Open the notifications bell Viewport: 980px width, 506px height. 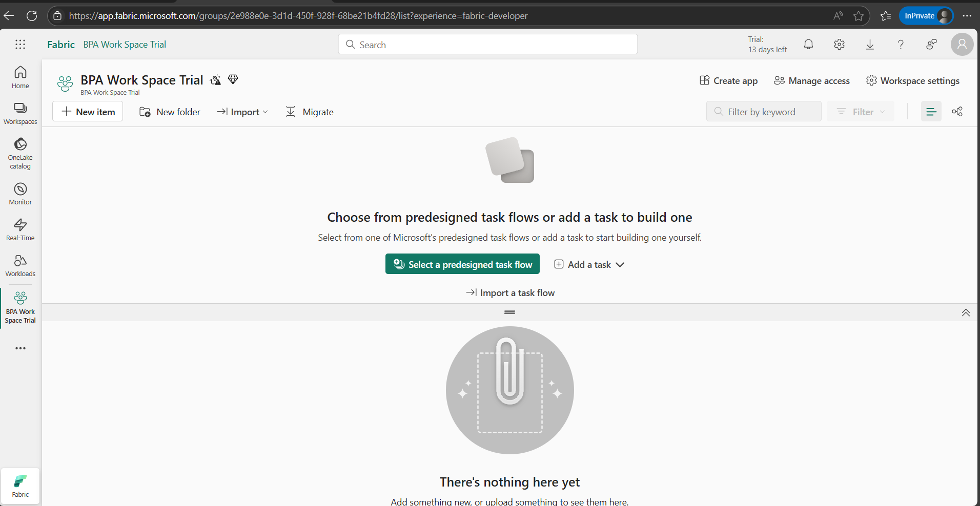pyautogui.click(x=808, y=45)
